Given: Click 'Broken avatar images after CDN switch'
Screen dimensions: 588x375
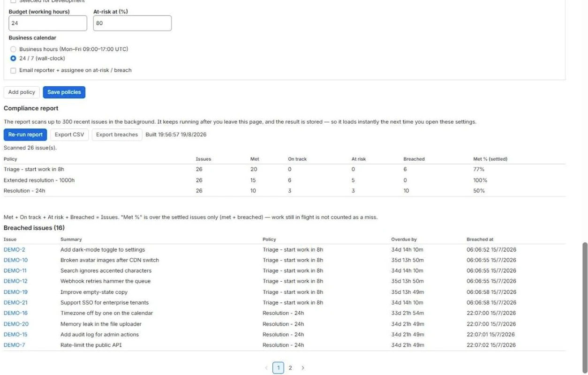Looking at the screenshot, I should click(110, 260).
